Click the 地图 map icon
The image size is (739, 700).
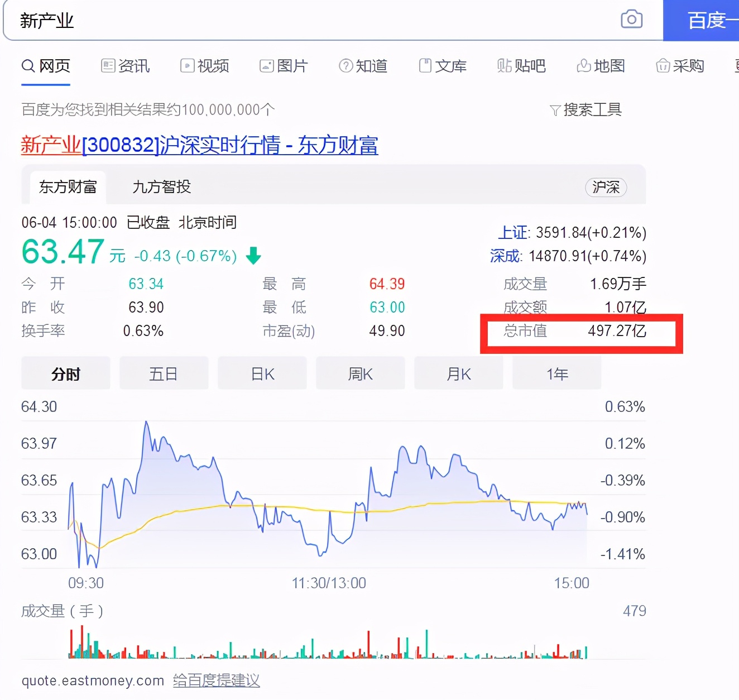tap(583, 65)
